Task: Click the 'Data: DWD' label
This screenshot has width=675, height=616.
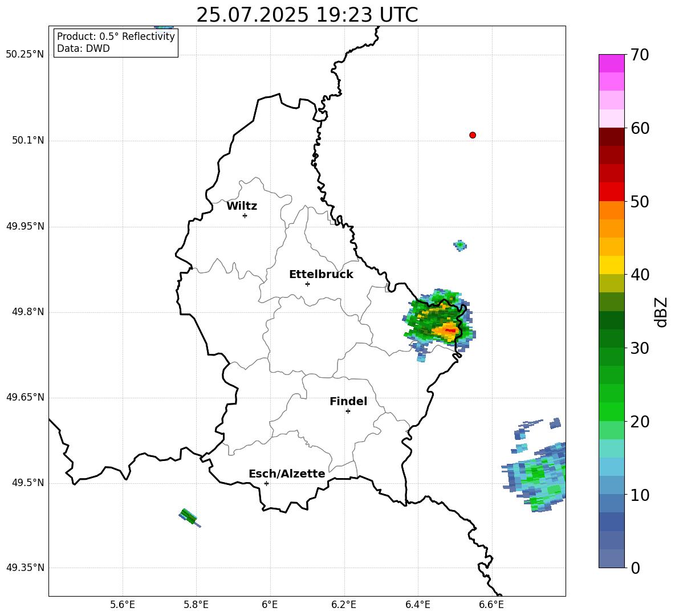Action: click(83, 48)
